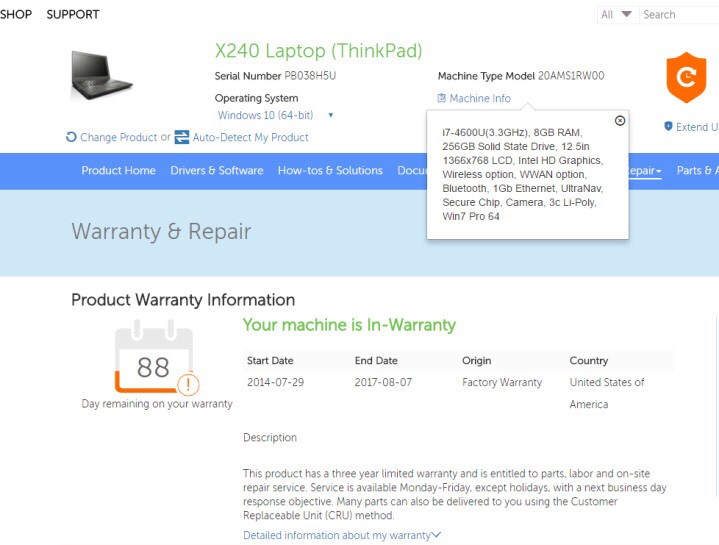719x545 pixels.
Task: Open the Operating System dropdown
Action: coord(331,116)
